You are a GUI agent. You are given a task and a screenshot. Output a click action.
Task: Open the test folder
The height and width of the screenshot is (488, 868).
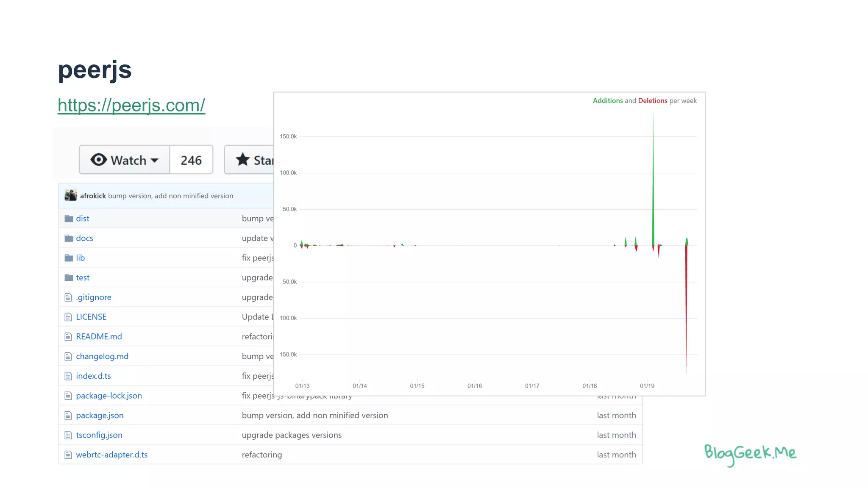[x=83, y=277]
